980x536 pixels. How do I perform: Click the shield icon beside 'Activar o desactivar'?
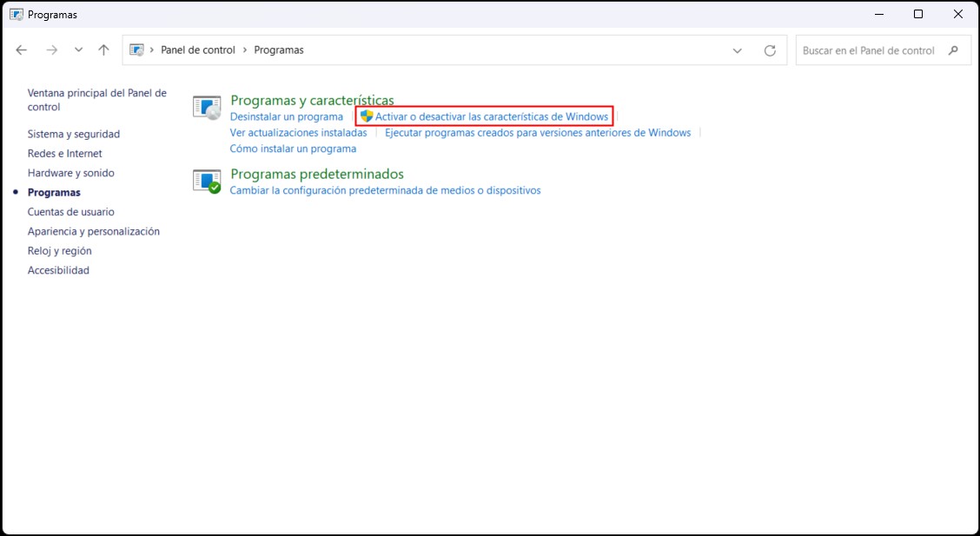point(367,116)
